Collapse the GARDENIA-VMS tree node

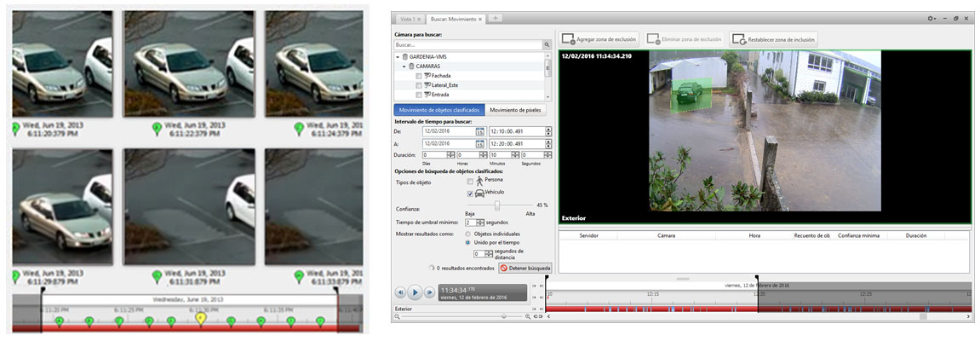[397, 56]
